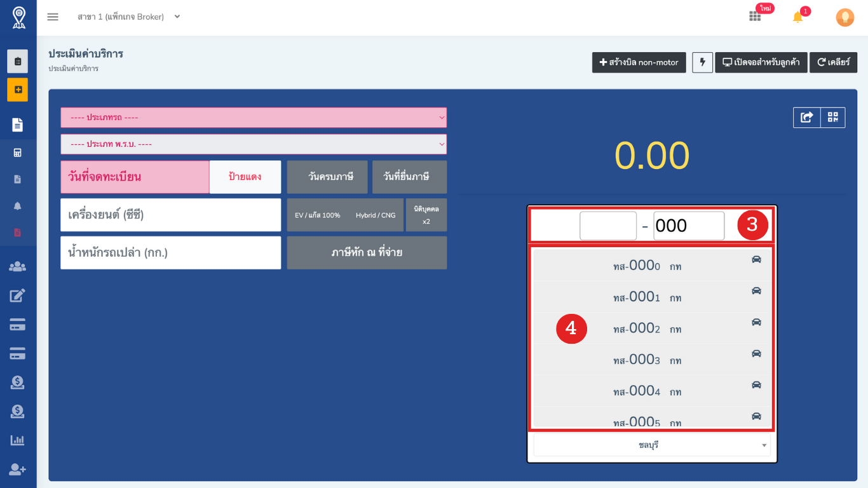Click the app logo in the sidebar
Viewport: 868px width, 488px height.
click(18, 18)
